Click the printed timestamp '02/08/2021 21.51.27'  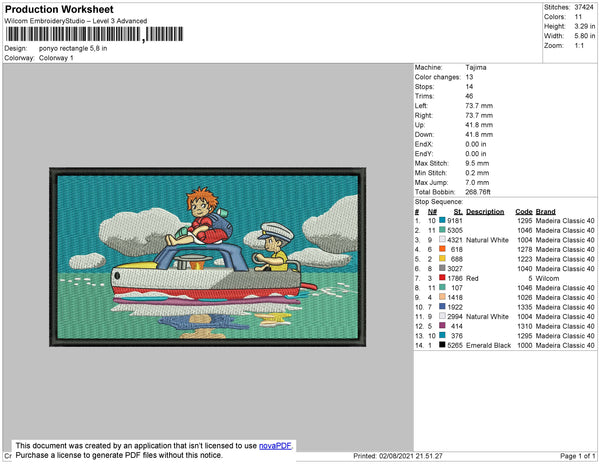tap(411, 456)
